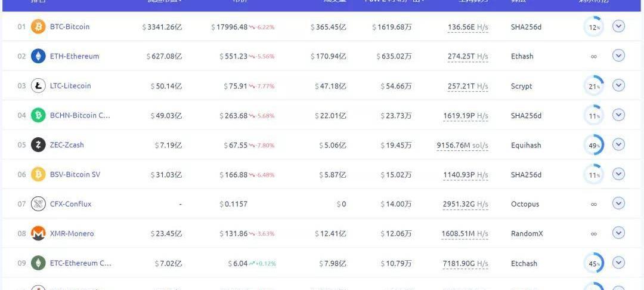The width and height of the screenshot is (644, 290).
Task: Click the black Zcash coin icon
Action: [x=38, y=145]
